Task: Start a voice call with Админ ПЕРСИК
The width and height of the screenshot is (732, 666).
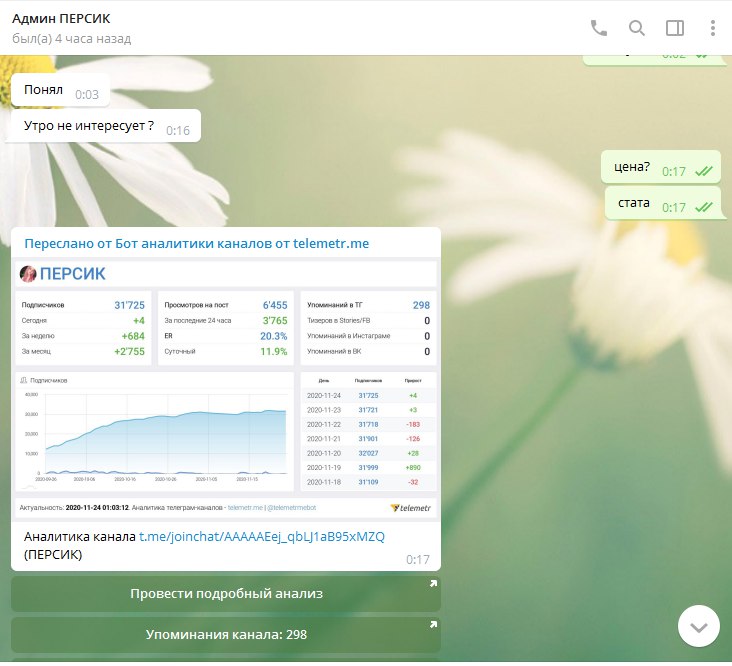Action: [599, 28]
